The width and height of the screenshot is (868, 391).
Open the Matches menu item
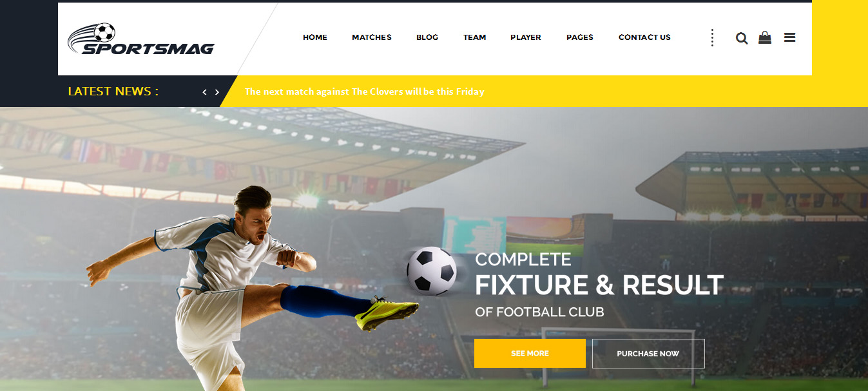[372, 37]
